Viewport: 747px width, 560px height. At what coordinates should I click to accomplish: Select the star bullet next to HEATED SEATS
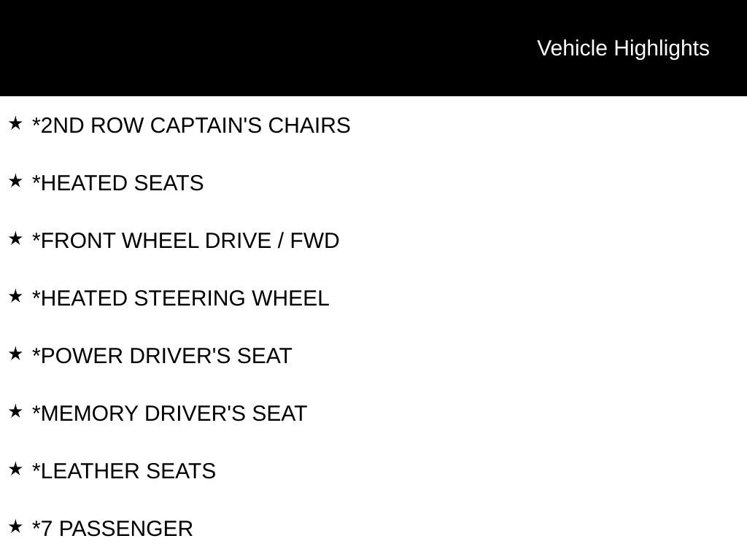click(x=15, y=182)
